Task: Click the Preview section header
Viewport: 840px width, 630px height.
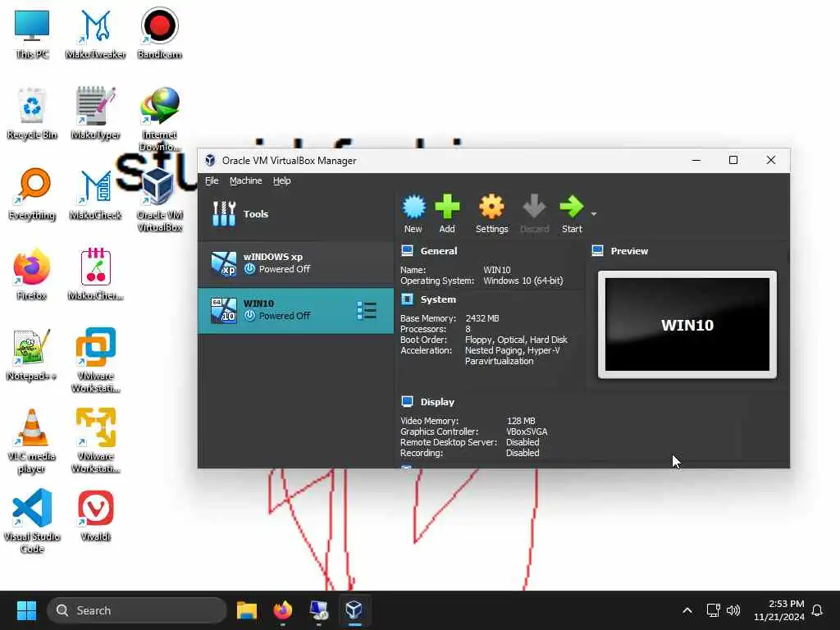Action: [629, 251]
